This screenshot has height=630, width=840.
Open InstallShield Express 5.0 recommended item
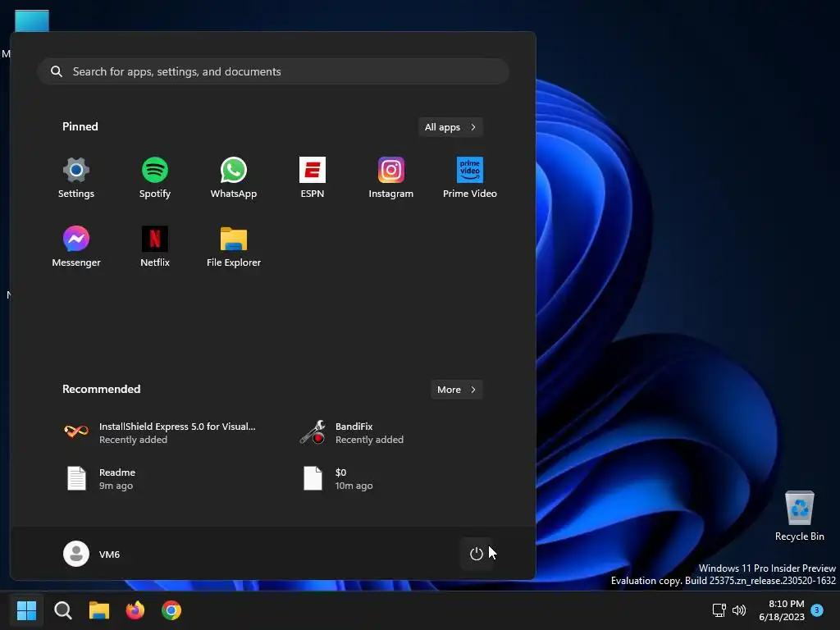161,433
